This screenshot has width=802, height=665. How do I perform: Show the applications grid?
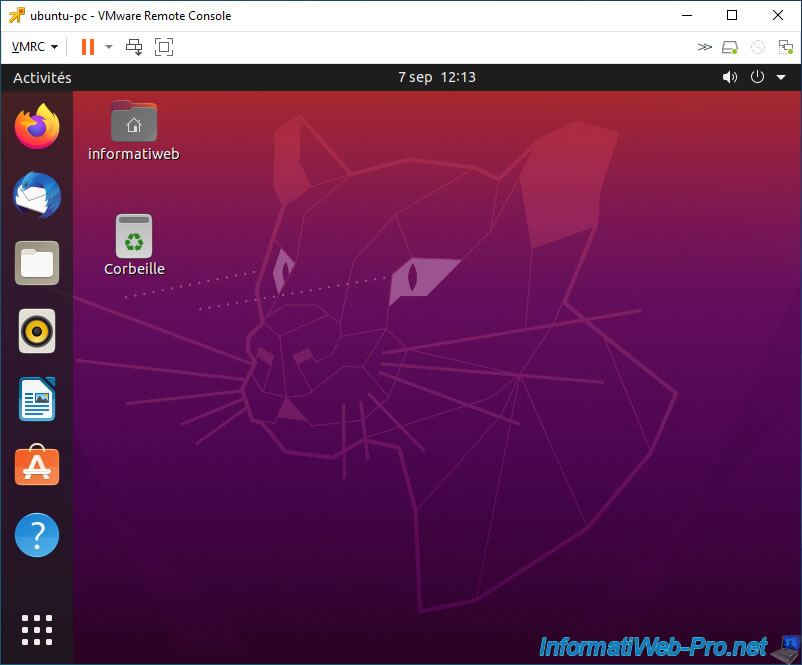pyautogui.click(x=37, y=630)
